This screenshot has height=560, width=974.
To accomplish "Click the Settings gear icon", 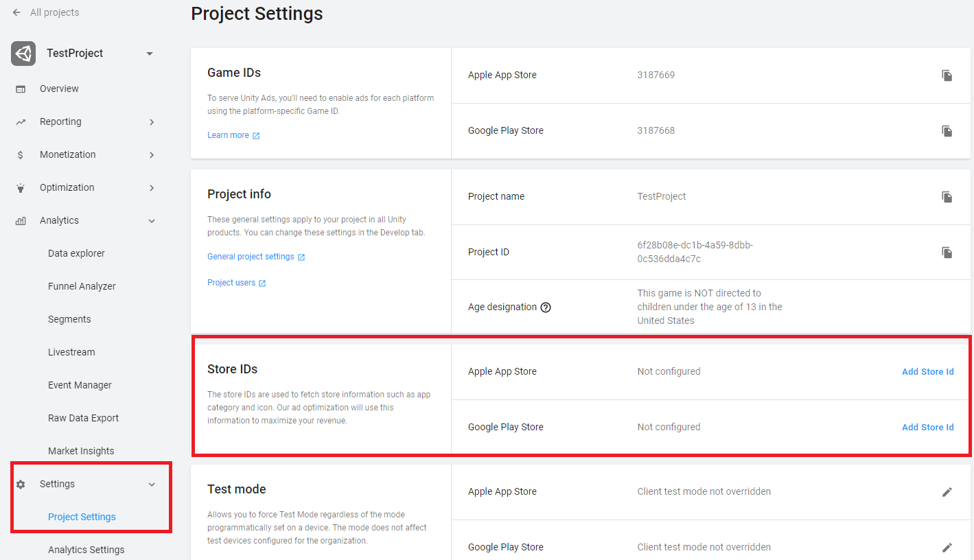I will click(21, 484).
